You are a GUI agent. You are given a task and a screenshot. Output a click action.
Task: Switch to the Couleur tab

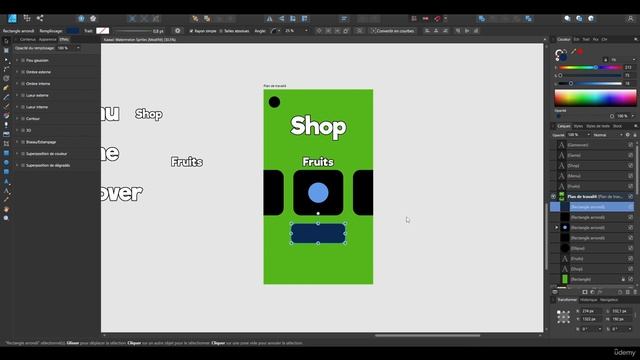564,40
